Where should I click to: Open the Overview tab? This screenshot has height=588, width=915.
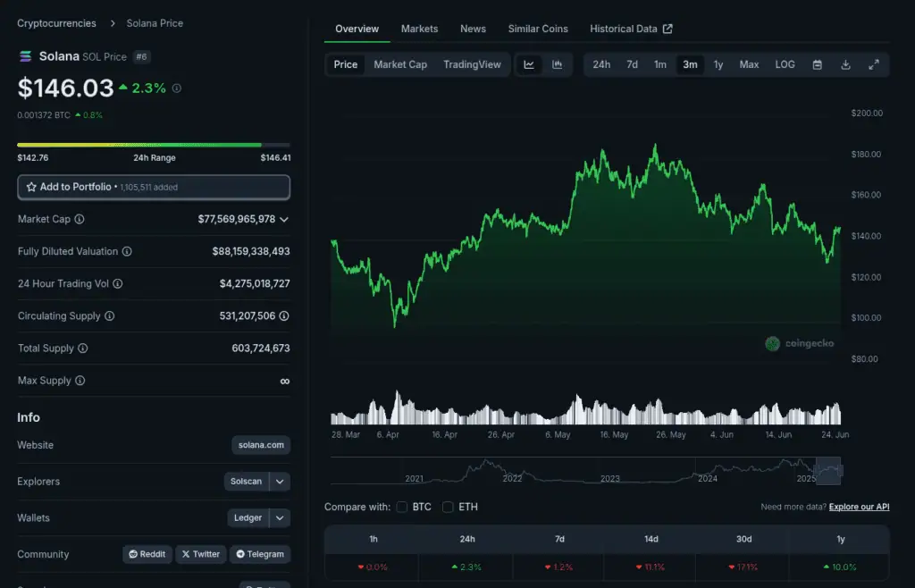(x=357, y=29)
